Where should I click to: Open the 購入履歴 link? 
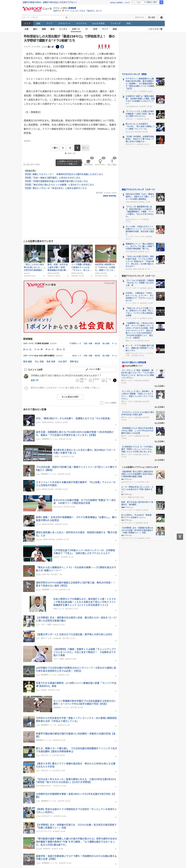click(152, 17)
